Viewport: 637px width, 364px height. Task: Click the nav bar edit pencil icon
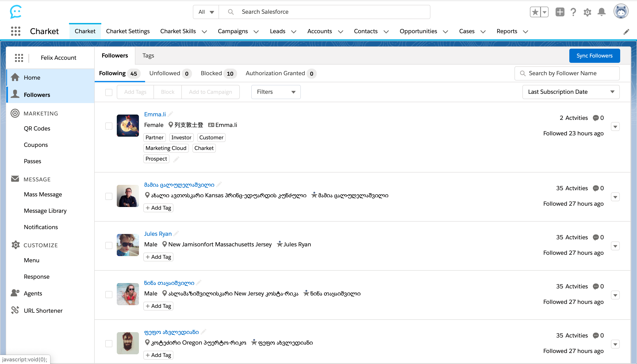point(626,32)
